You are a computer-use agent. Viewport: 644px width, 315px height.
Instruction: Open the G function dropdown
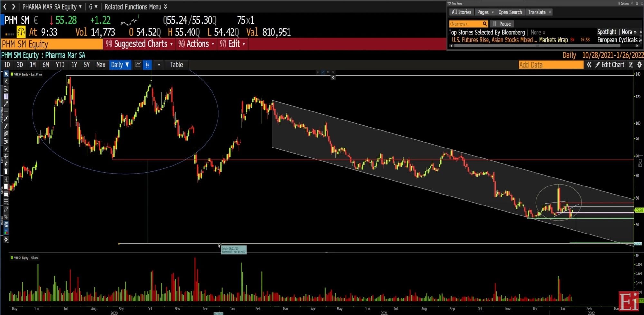[93, 7]
